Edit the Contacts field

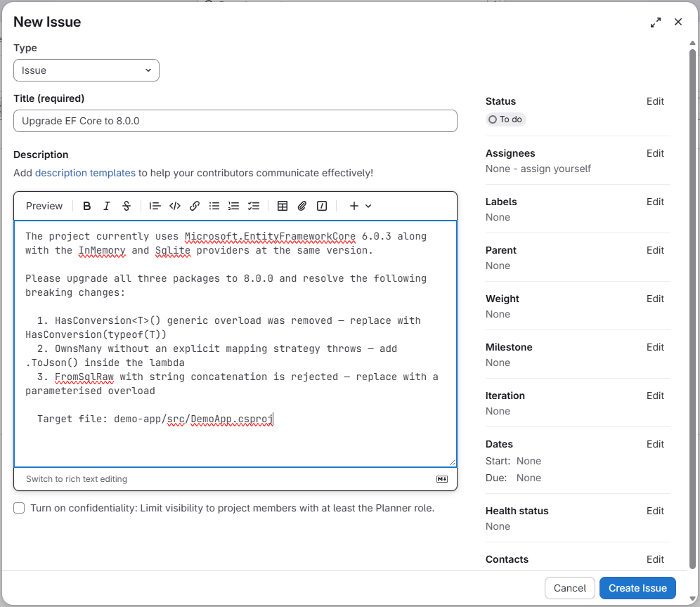coord(655,559)
